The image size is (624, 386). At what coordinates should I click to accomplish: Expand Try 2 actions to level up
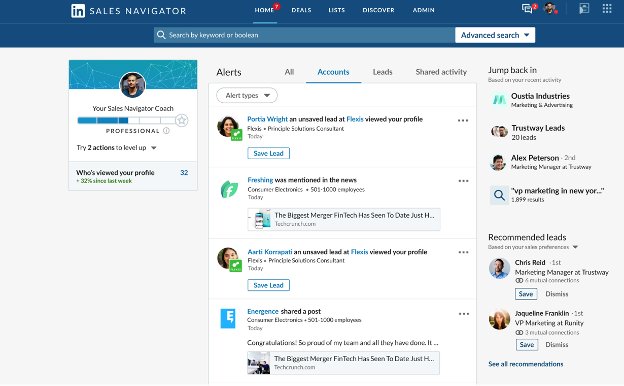(117, 148)
